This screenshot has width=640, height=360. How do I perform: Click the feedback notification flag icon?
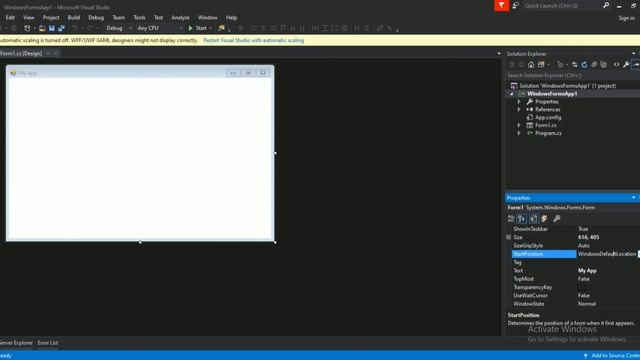click(502, 5)
